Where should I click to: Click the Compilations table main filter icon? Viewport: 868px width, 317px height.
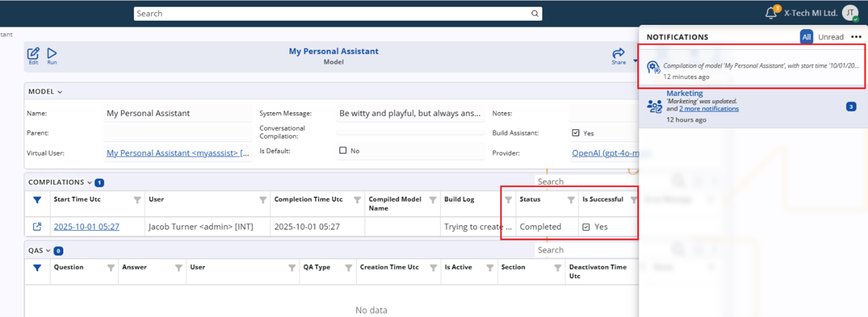click(x=37, y=200)
